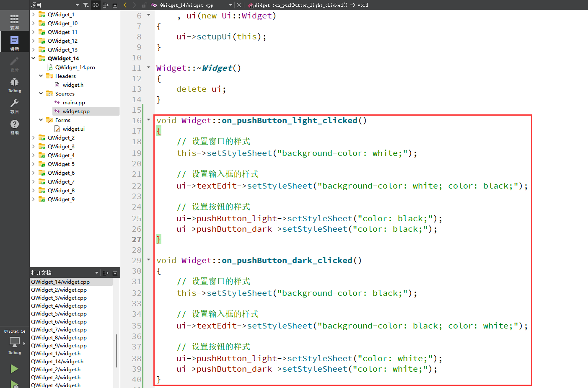
Task: Close the Open Documents panel
Action: [115, 273]
